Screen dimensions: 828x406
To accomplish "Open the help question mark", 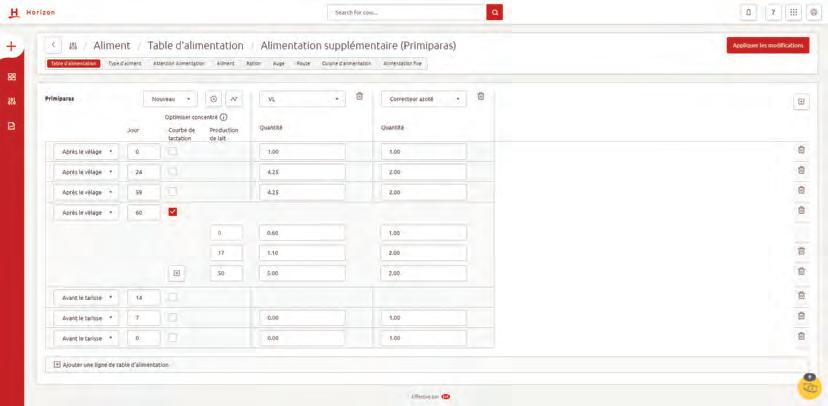I will click(773, 12).
